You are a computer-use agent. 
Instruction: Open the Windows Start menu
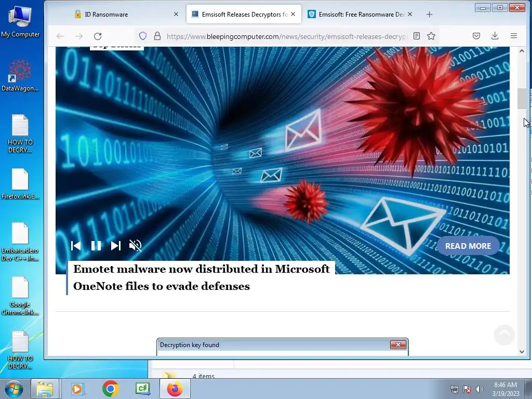pos(14,389)
